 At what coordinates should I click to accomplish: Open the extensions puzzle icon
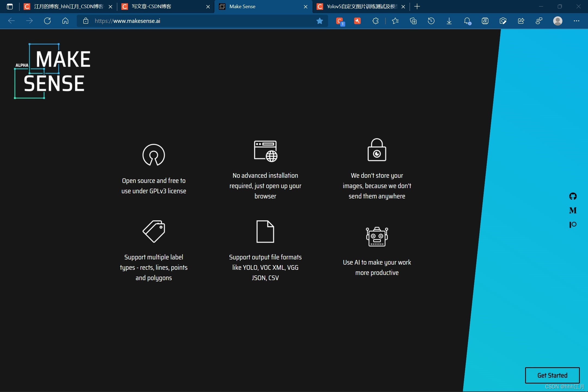point(375,21)
